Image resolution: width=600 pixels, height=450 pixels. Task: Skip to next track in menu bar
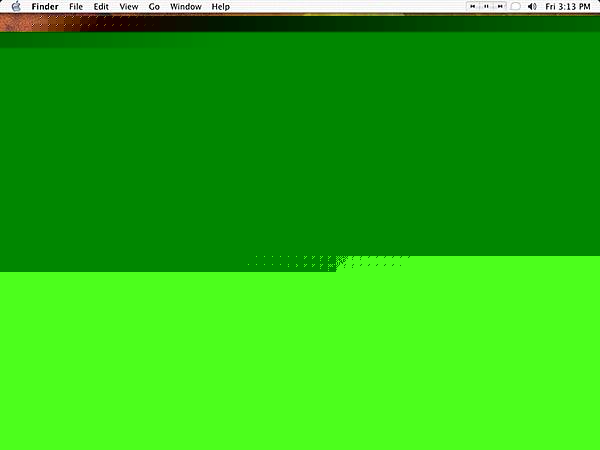(x=499, y=7)
